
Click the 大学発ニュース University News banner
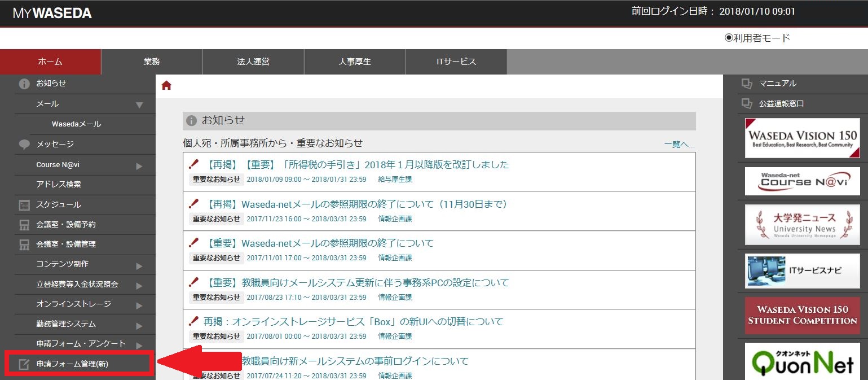click(802, 224)
